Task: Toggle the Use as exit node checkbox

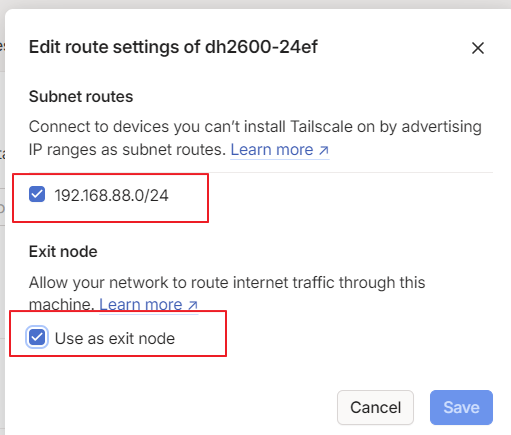Action: click(37, 337)
